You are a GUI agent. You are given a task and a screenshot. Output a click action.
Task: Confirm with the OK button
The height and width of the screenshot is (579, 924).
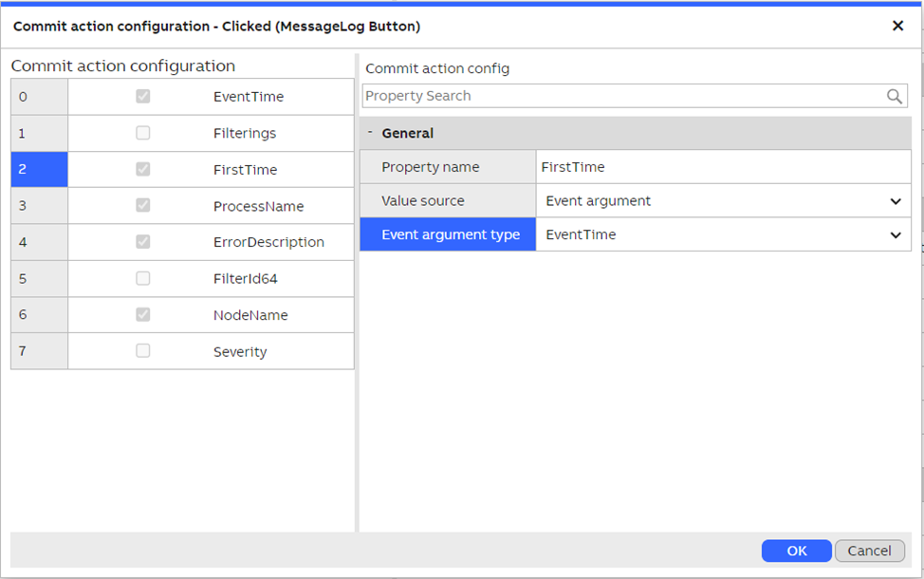[x=796, y=551]
